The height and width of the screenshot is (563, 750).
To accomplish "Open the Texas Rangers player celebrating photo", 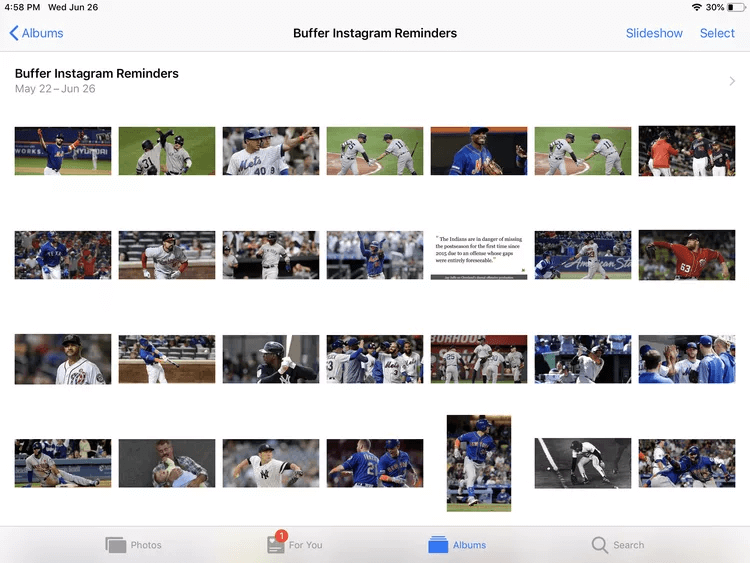I will [x=63, y=255].
